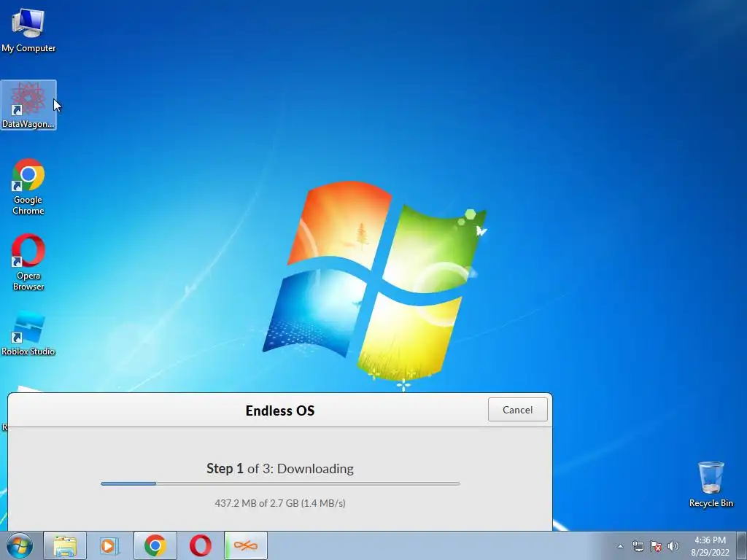Show hidden system tray icons arrow
747x560 pixels.
pos(620,546)
